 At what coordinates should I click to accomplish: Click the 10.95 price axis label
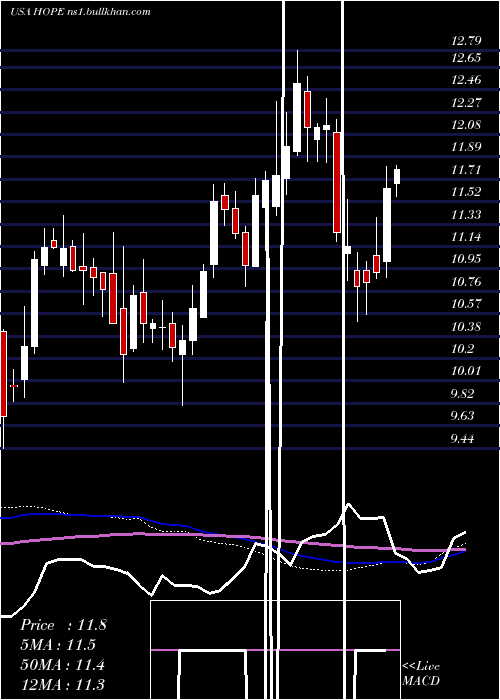coord(466,259)
